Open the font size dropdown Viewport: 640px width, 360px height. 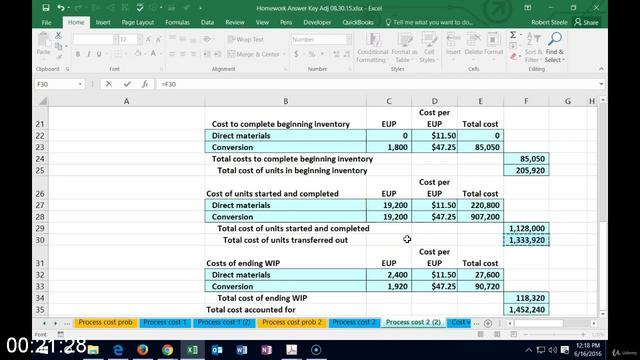(140, 40)
